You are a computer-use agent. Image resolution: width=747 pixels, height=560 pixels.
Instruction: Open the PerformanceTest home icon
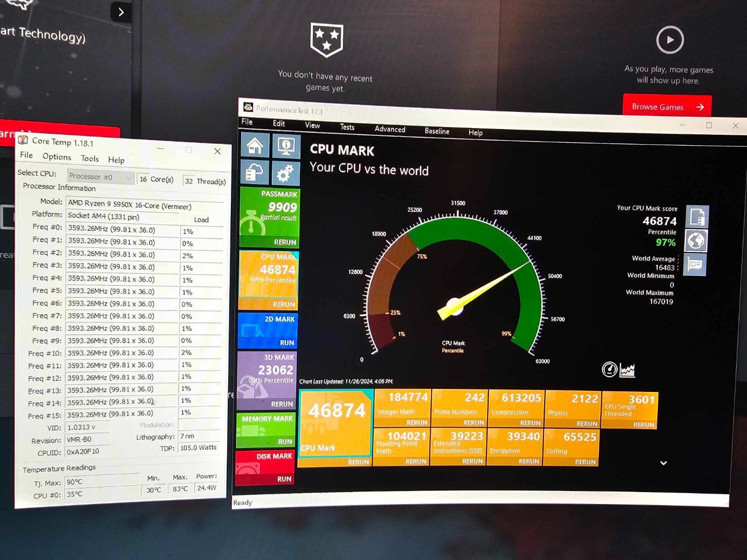[x=255, y=146]
